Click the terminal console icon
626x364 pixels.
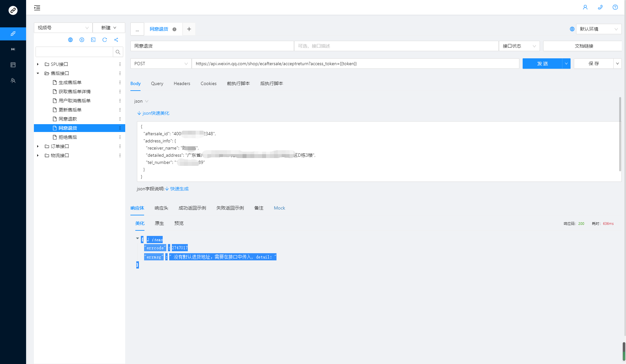click(93, 40)
